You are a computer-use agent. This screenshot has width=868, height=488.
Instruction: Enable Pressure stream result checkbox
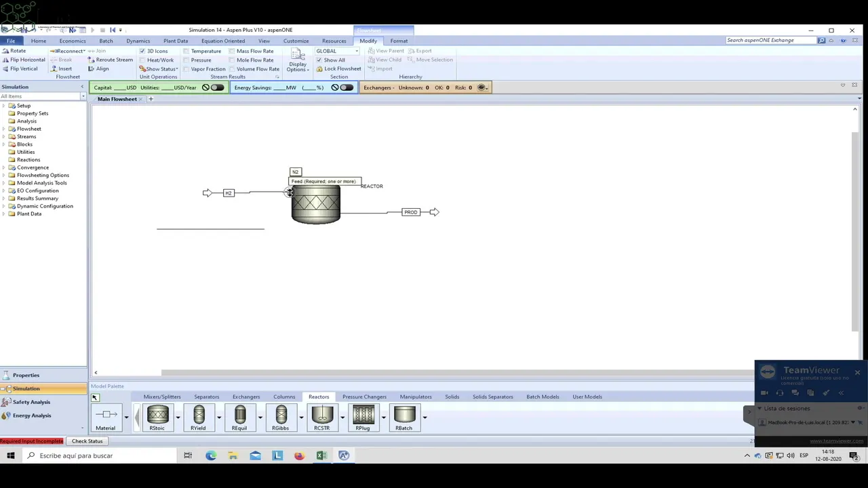click(186, 60)
